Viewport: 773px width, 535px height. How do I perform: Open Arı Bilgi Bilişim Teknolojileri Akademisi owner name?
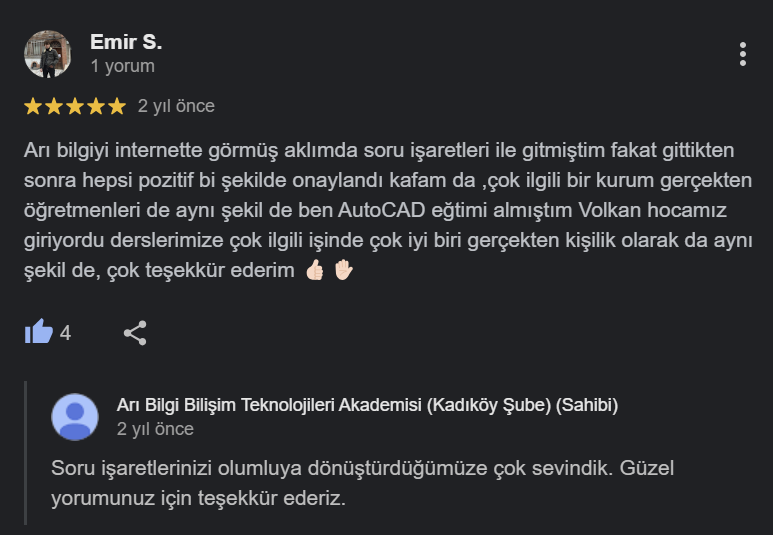tap(367, 405)
